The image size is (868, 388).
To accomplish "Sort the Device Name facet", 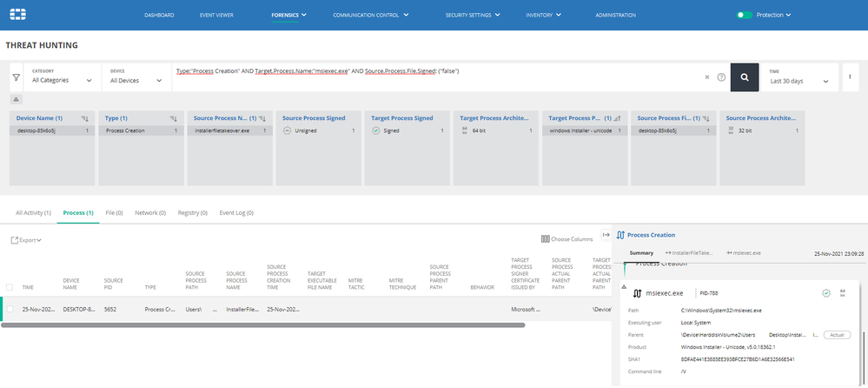I will [84, 118].
